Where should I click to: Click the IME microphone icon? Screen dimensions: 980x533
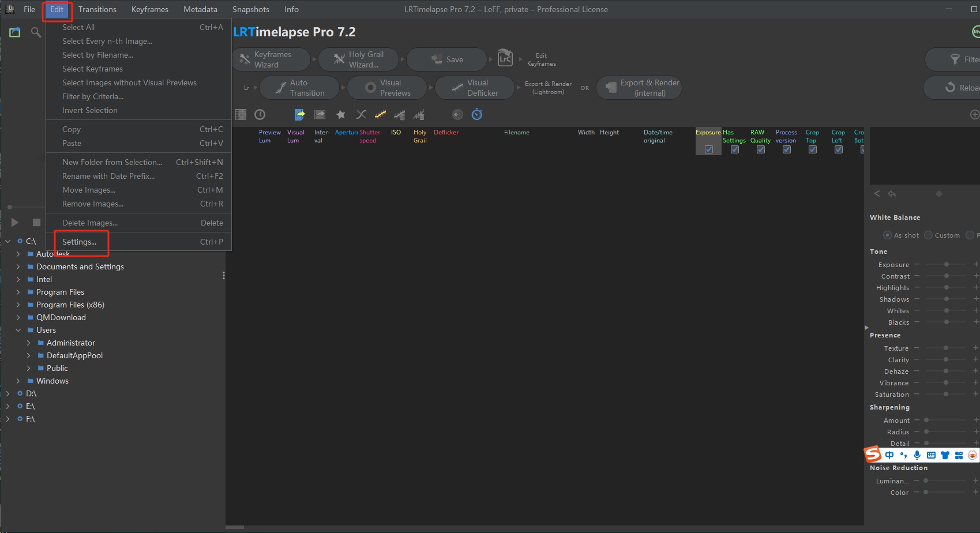[x=917, y=455]
